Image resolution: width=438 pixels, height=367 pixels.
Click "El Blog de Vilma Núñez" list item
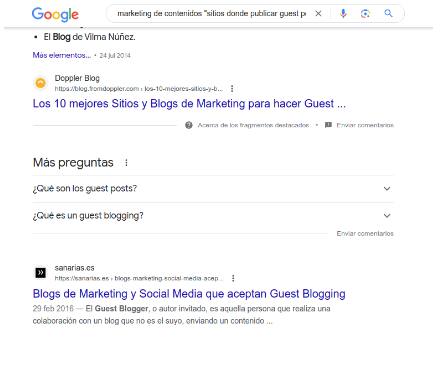pos(89,37)
